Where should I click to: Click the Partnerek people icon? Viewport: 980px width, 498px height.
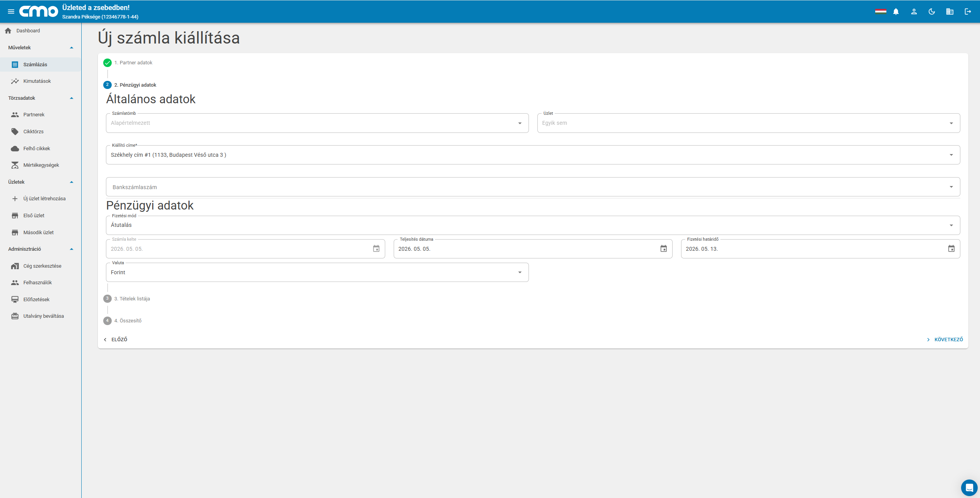(15, 115)
